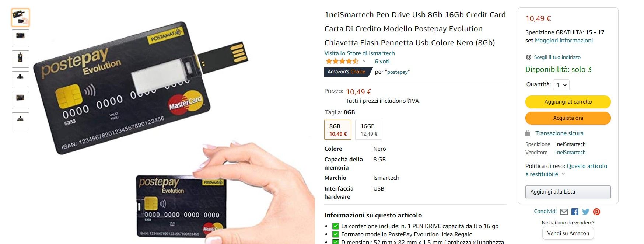Click Vendi su Amazon button
The width and height of the screenshot is (644, 244).
(x=568, y=233)
